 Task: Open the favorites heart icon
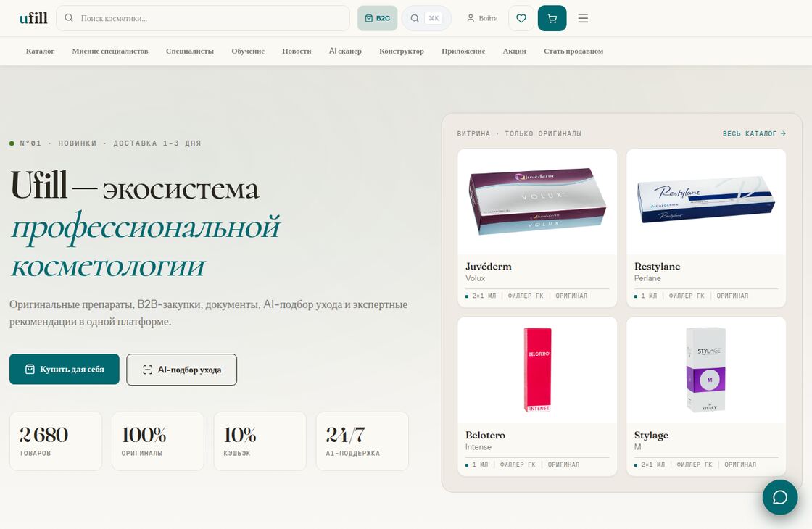521,18
